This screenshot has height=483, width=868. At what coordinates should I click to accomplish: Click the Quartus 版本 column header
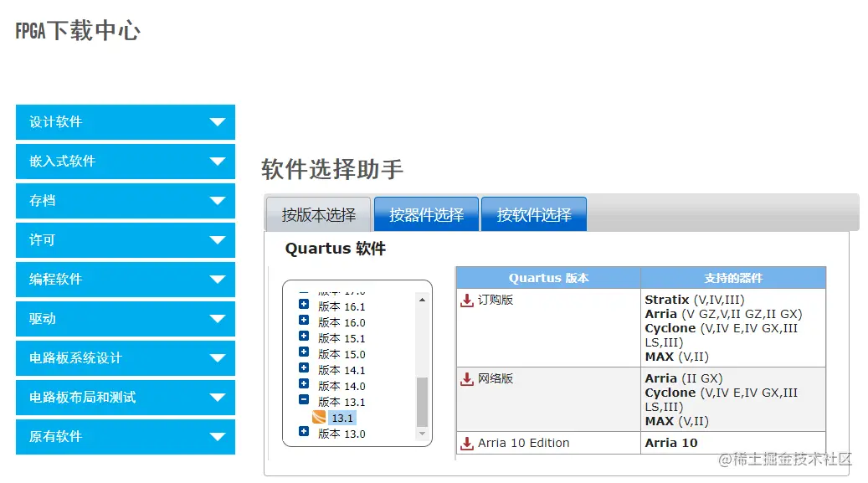coord(548,278)
